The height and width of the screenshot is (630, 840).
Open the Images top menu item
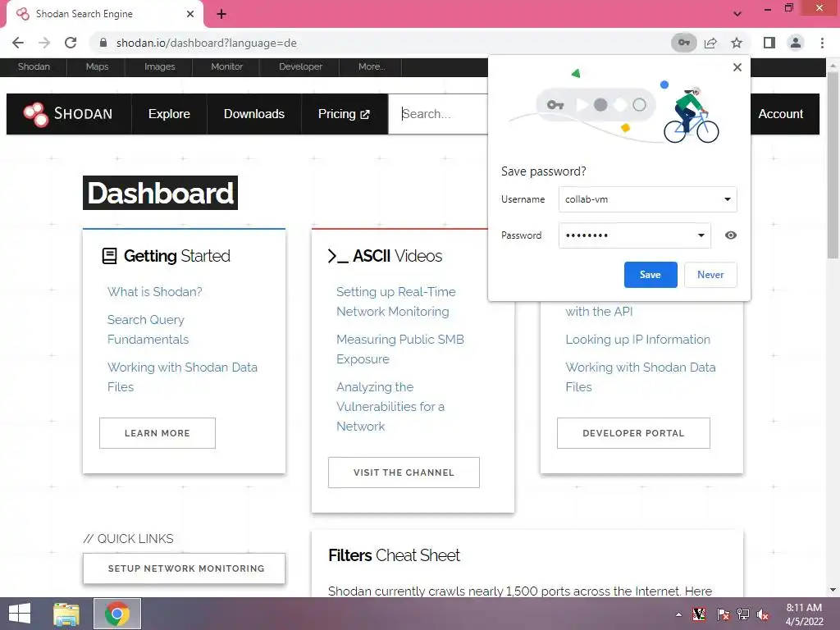(160, 67)
